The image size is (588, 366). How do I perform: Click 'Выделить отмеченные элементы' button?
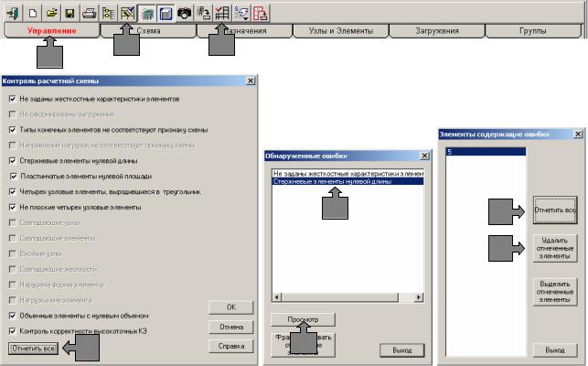[x=555, y=292]
